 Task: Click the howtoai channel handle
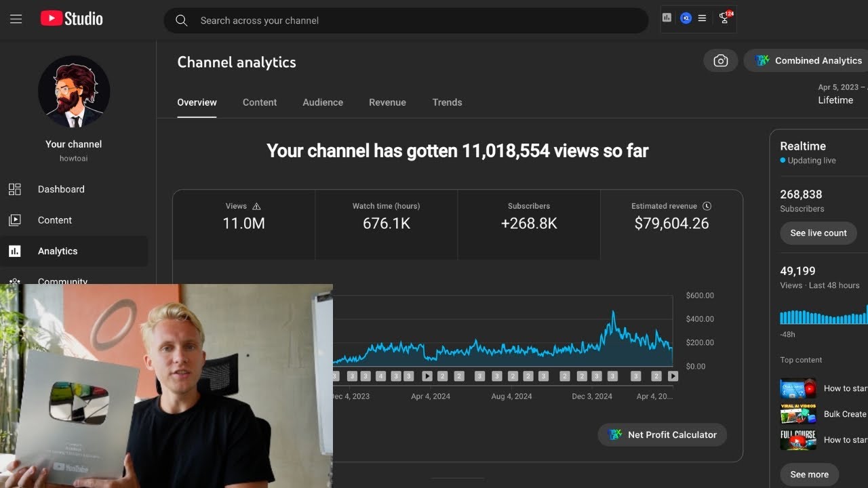pos(73,159)
